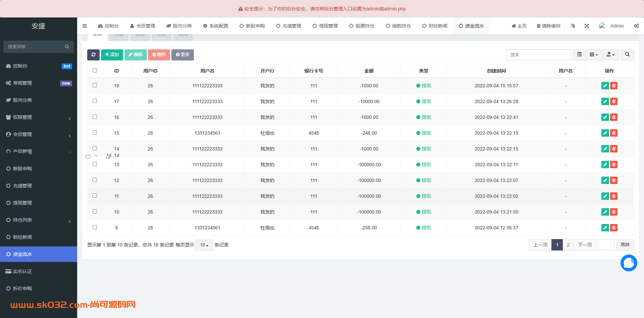This screenshot has width=644, height=318.
Task: Sort by 金额 column header
Action: tap(369, 71)
